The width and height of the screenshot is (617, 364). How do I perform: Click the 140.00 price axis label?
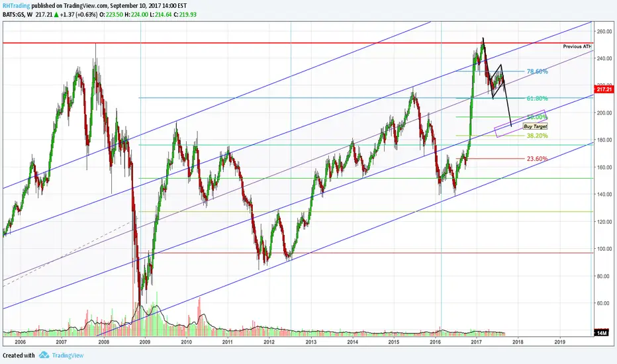pyautogui.click(x=604, y=194)
